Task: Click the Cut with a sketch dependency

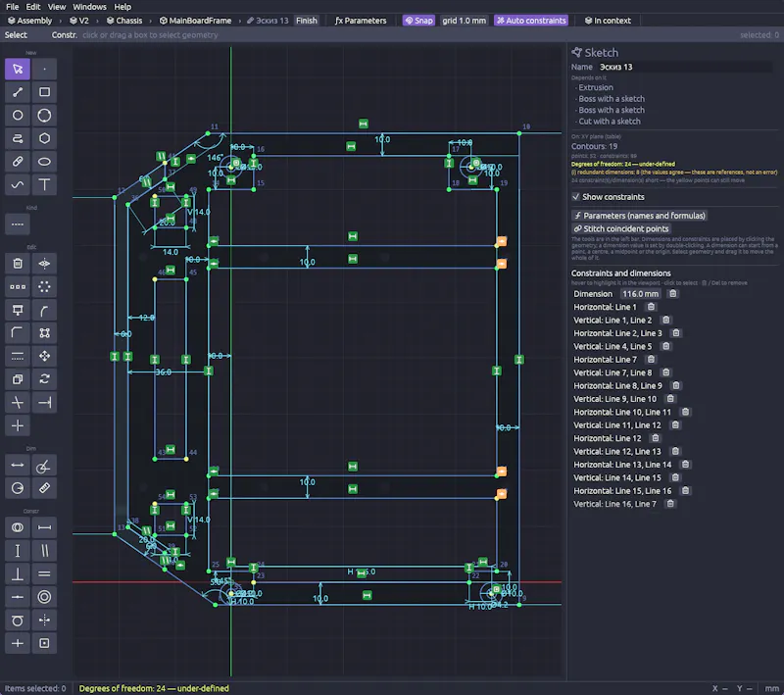Action: tap(609, 122)
